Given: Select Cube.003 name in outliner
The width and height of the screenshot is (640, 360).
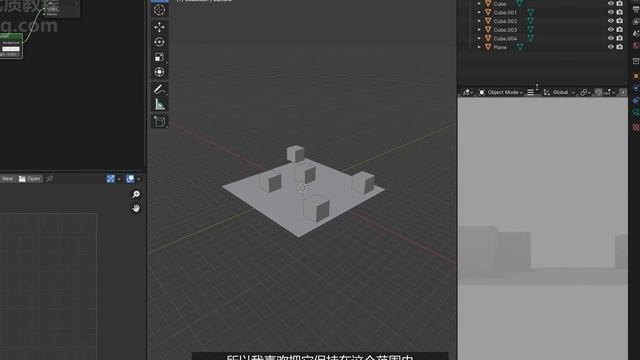Looking at the screenshot, I should [505, 29].
